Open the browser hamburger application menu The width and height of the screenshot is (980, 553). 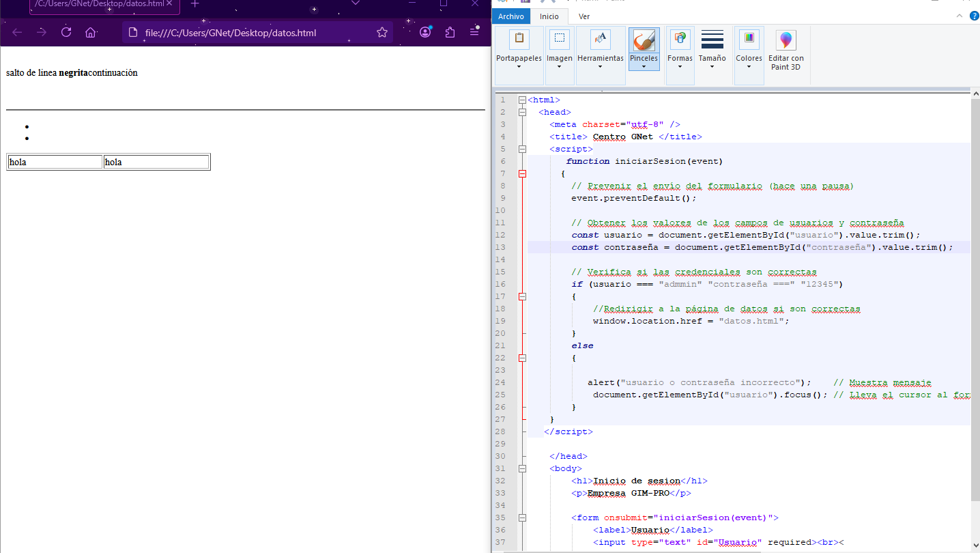pos(474,32)
